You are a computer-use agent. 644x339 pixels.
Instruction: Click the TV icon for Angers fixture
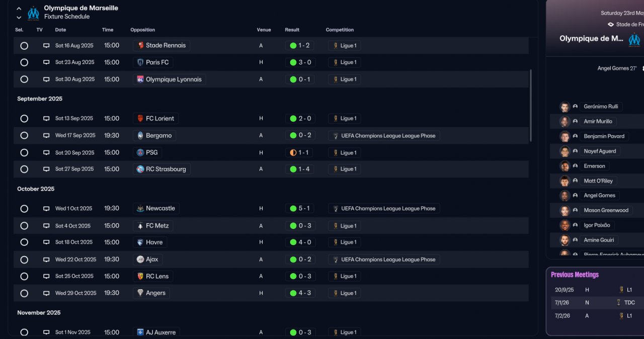(x=46, y=293)
